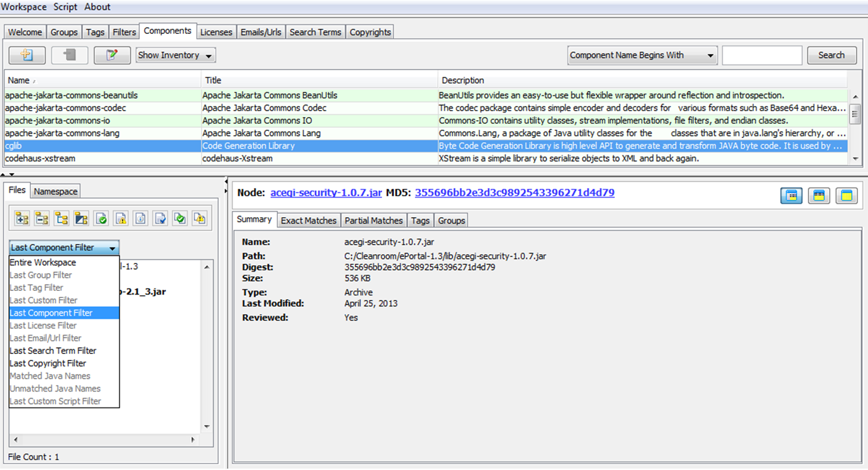The width and height of the screenshot is (868, 470).
Task: Open the MD5 355696bb2e3d3c... hash link
Action: coord(514,193)
